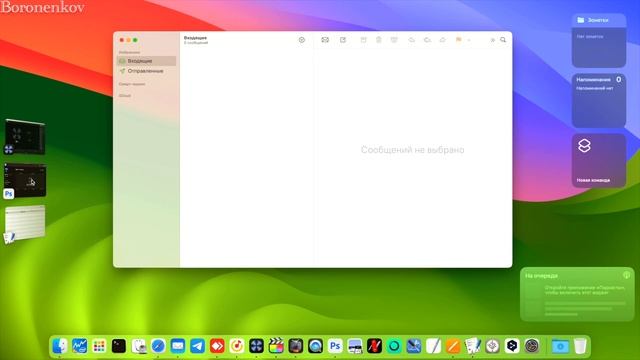Open the red AnyDesk icon in Dock

click(x=217, y=346)
